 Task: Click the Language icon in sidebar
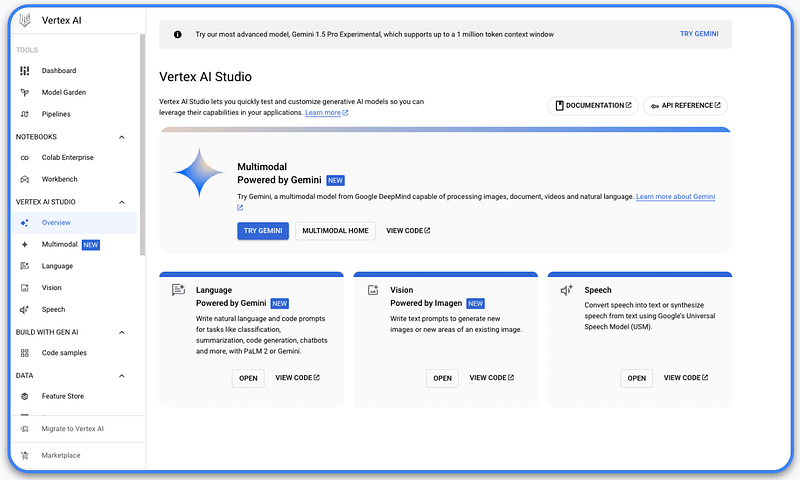pos(24,266)
